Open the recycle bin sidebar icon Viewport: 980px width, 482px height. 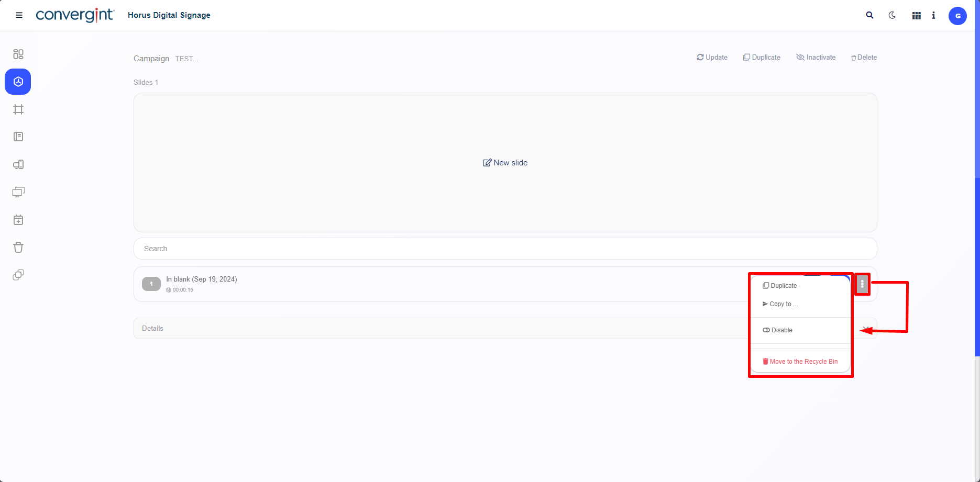pyautogui.click(x=18, y=248)
